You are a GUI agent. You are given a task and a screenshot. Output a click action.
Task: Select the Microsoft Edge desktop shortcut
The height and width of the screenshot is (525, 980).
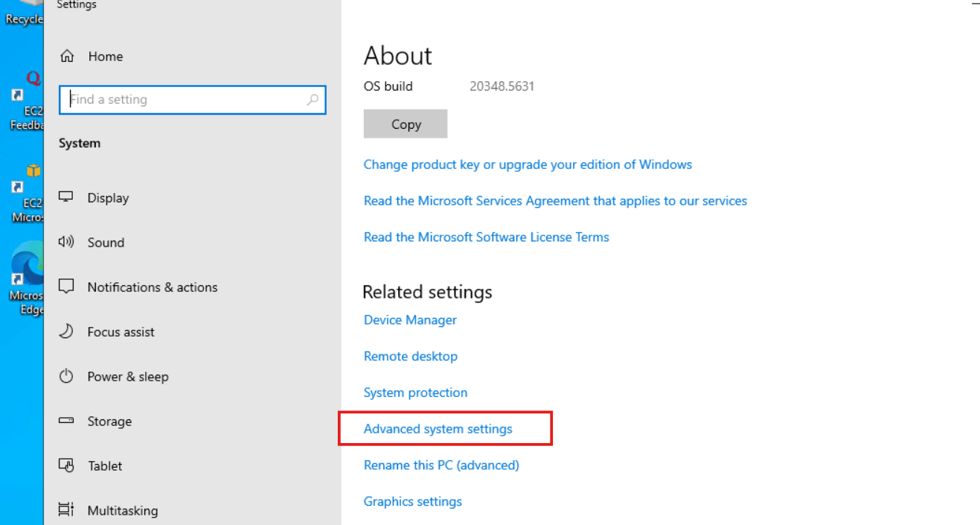coord(27,279)
